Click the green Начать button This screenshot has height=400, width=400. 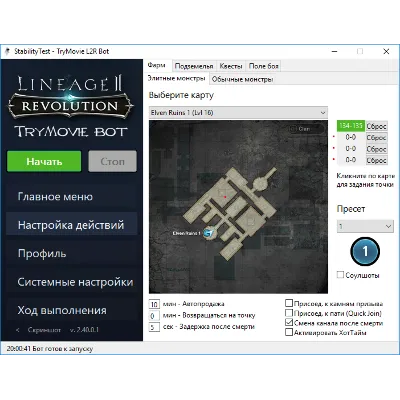(x=44, y=161)
